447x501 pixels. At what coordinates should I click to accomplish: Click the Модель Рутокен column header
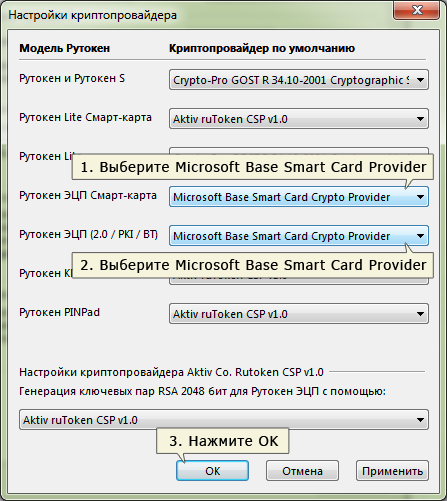point(65,48)
